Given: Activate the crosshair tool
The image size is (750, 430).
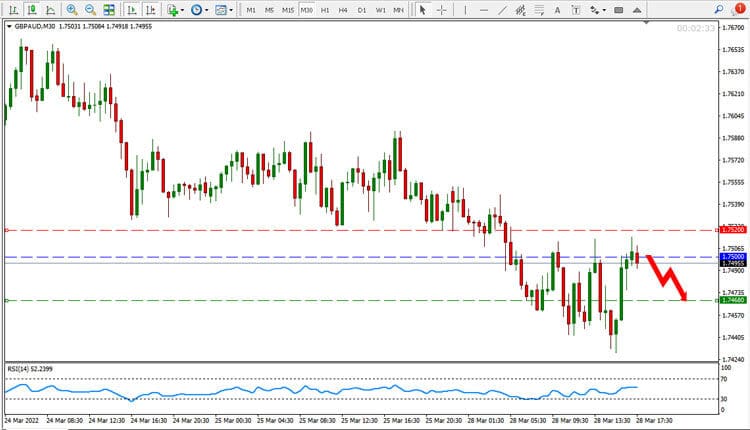Looking at the screenshot, I should pos(442,10).
